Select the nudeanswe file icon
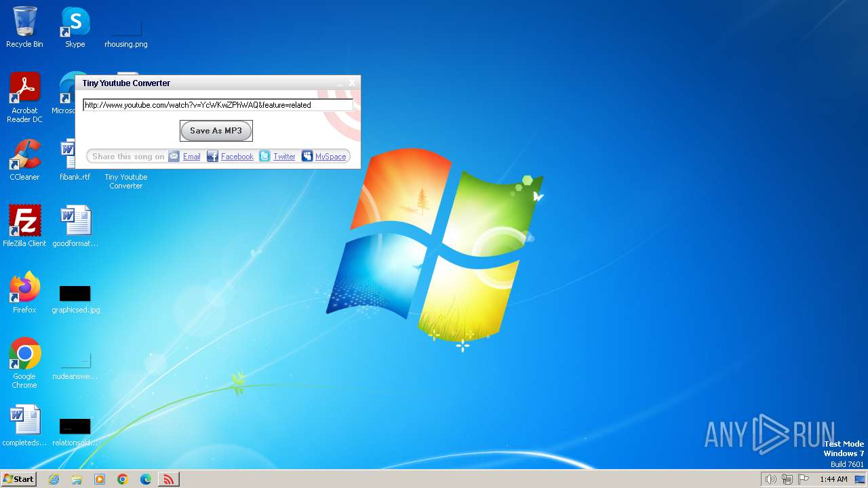Viewport: 868px width, 488px height. [75, 366]
